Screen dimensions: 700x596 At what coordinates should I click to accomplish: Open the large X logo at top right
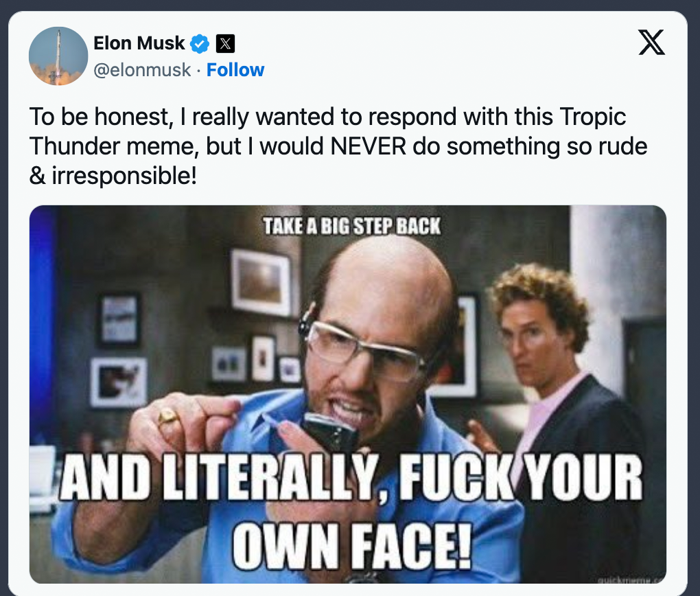(x=651, y=43)
